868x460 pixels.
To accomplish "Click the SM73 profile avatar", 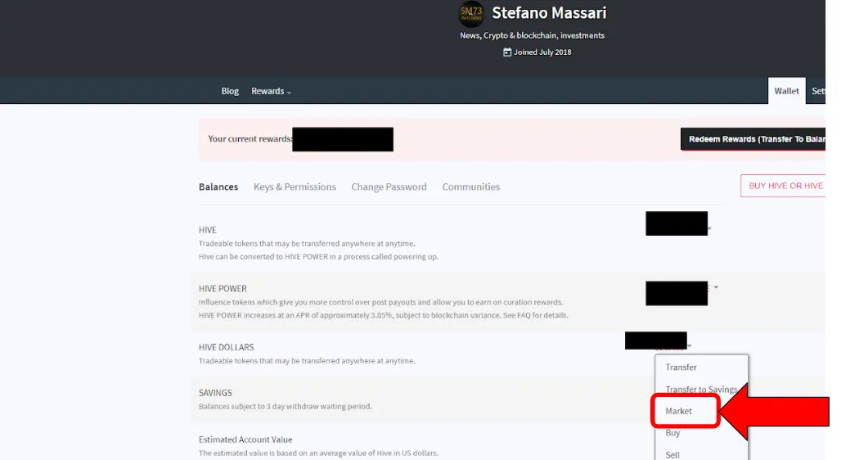I will [471, 14].
